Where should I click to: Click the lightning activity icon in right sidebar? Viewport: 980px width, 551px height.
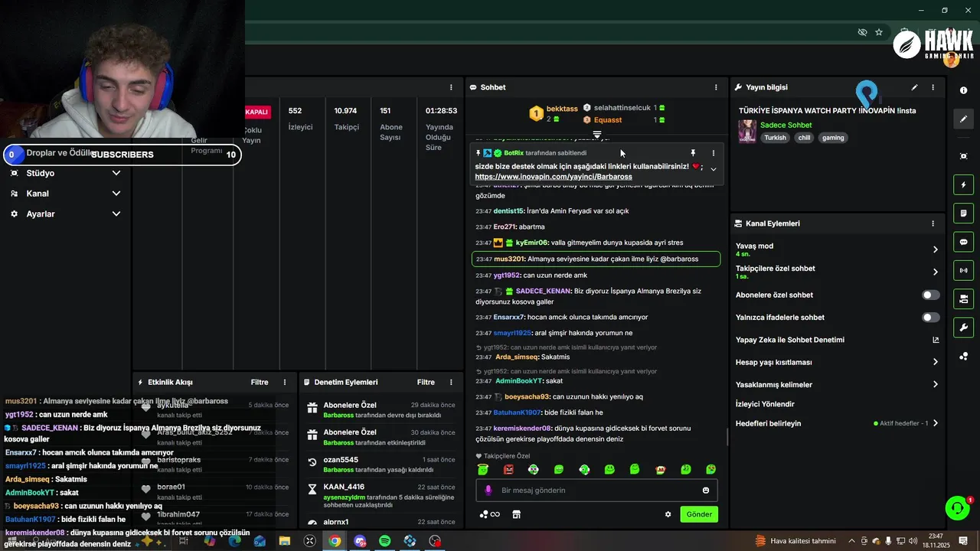963,184
